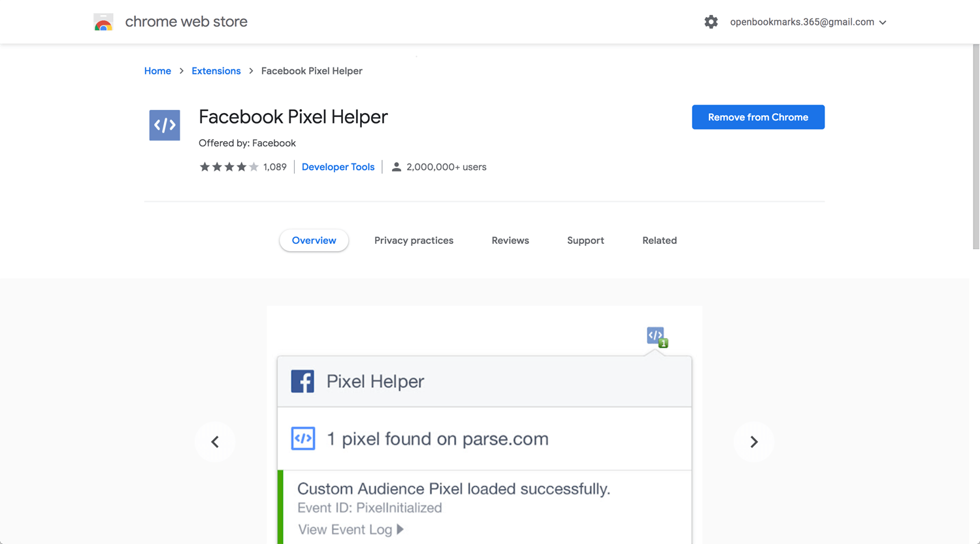Go to Home breadcrumb link
The image size is (980, 544).
[157, 71]
